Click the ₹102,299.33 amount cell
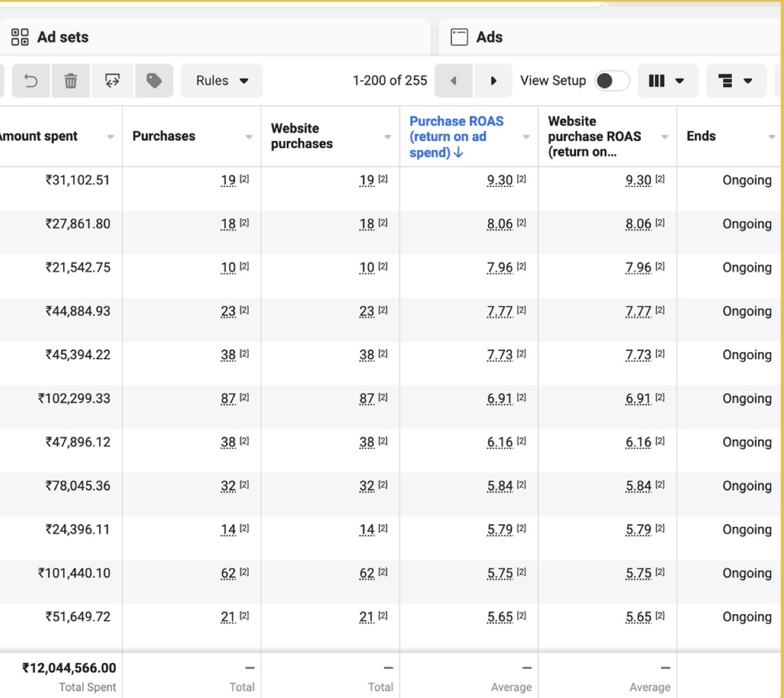 click(x=74, y=399)
